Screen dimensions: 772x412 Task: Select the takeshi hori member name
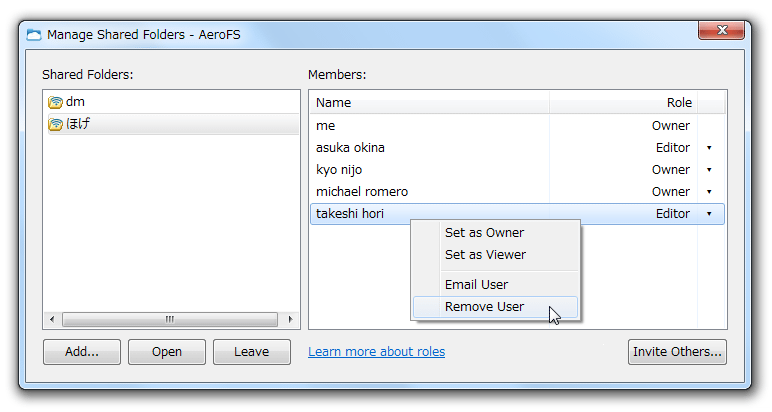[350, 214]
